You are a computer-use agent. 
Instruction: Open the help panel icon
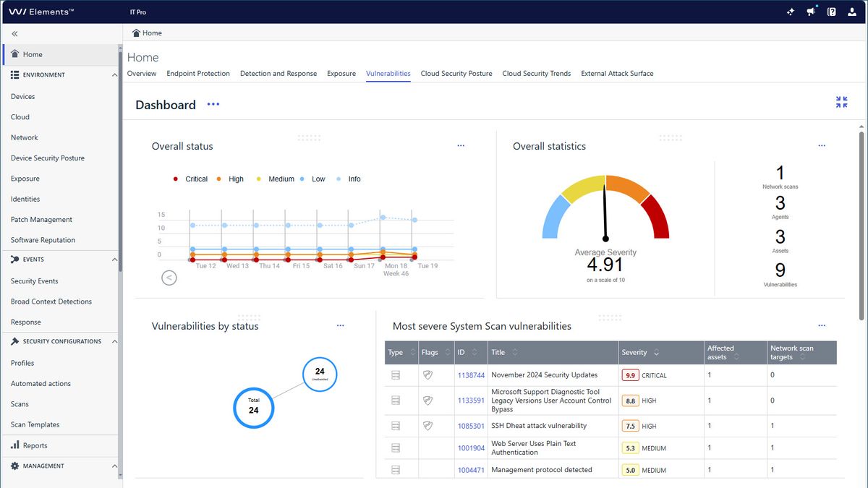831,12
